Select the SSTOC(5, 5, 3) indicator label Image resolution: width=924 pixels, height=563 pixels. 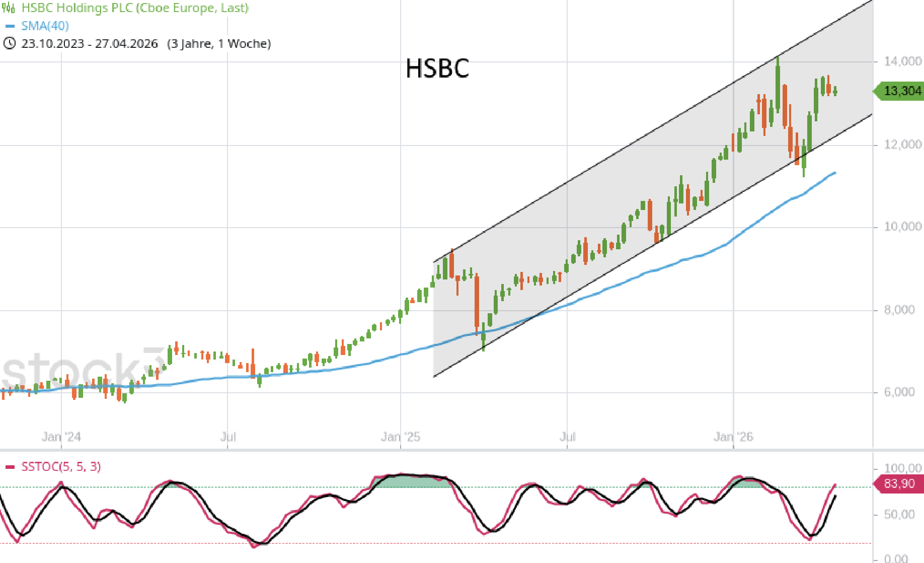tap(61, 467)
